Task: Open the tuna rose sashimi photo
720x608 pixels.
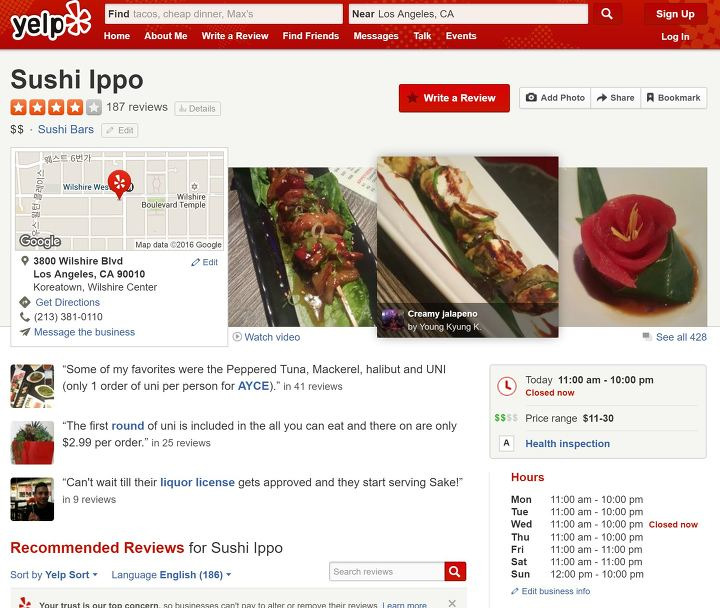Action: pyautogui.click(x=633, y=247)
